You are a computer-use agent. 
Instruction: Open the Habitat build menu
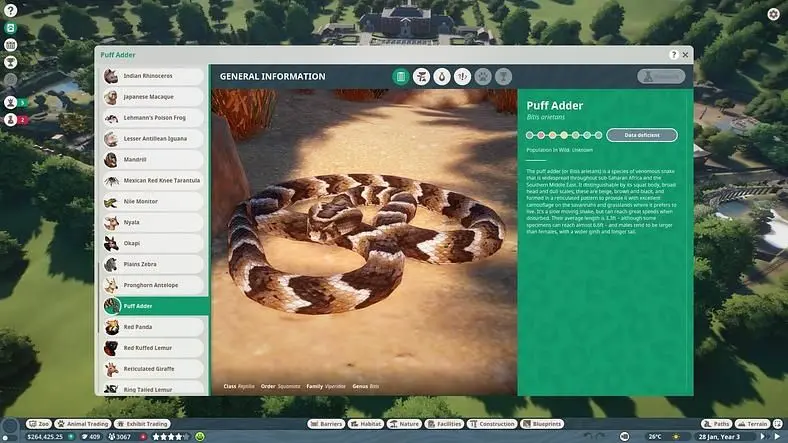pos(366,424)
